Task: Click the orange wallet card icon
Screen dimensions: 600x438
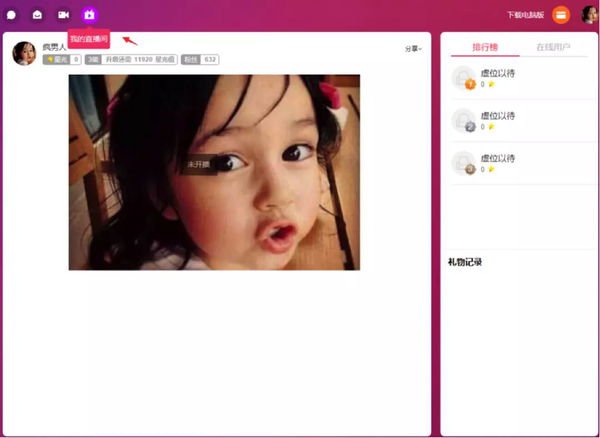Action: pos(561,15)
